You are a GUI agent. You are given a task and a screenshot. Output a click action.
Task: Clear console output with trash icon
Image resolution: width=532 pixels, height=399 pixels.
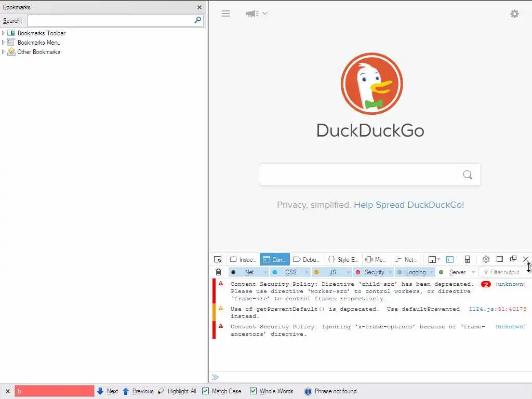coord(219,272)
